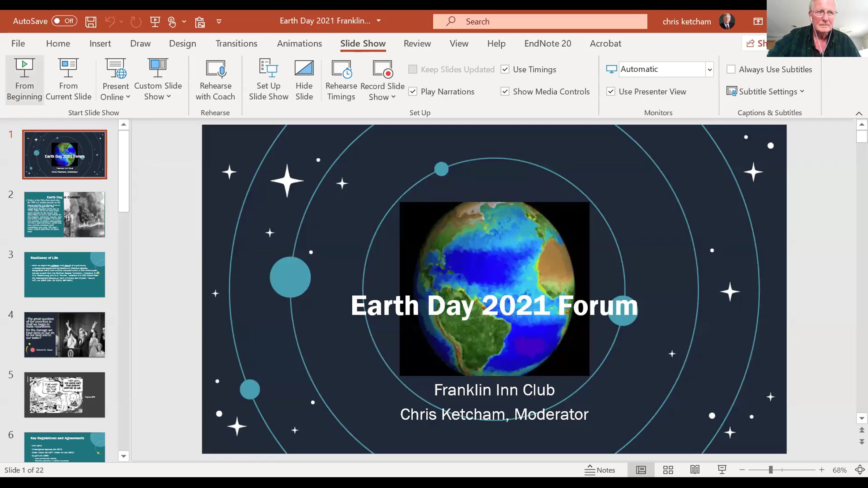This screenshot has height=488, width=868.
Task: Click the Earth Day 2021 Forum title
Action: (494, 306)
